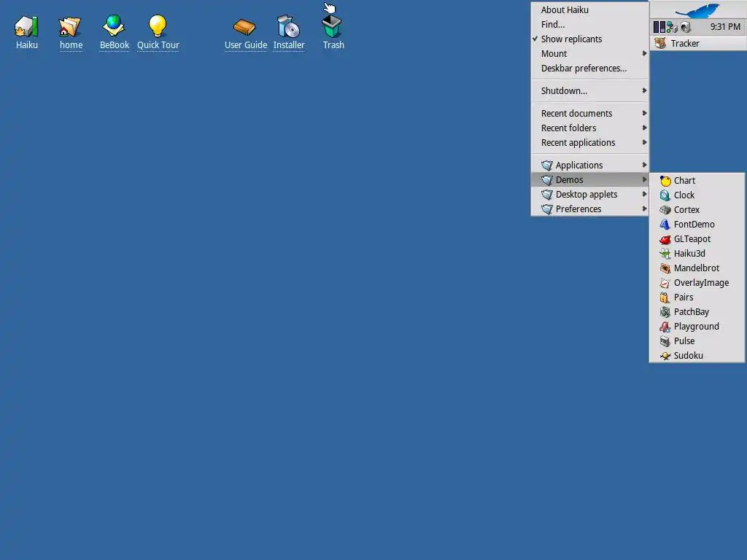Open Deskbar preferences...
This screenshot has width=747, height=560.
(x=589, y=69)
